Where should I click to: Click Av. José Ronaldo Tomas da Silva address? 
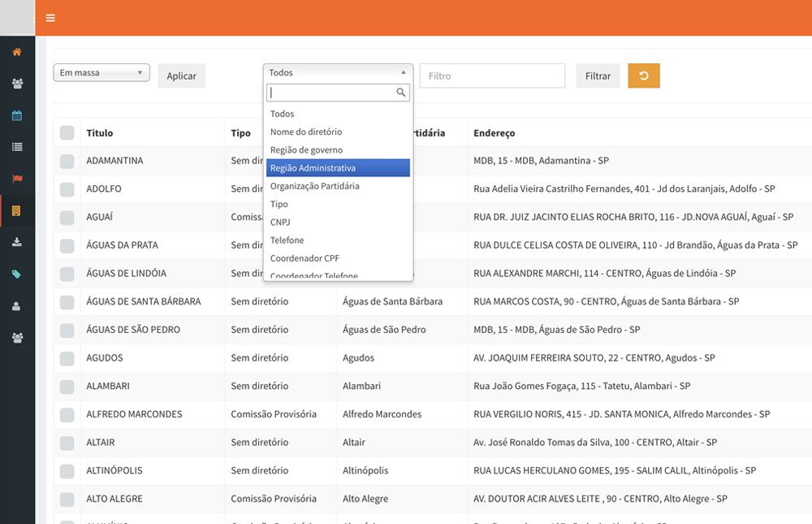tap(595, 442)
